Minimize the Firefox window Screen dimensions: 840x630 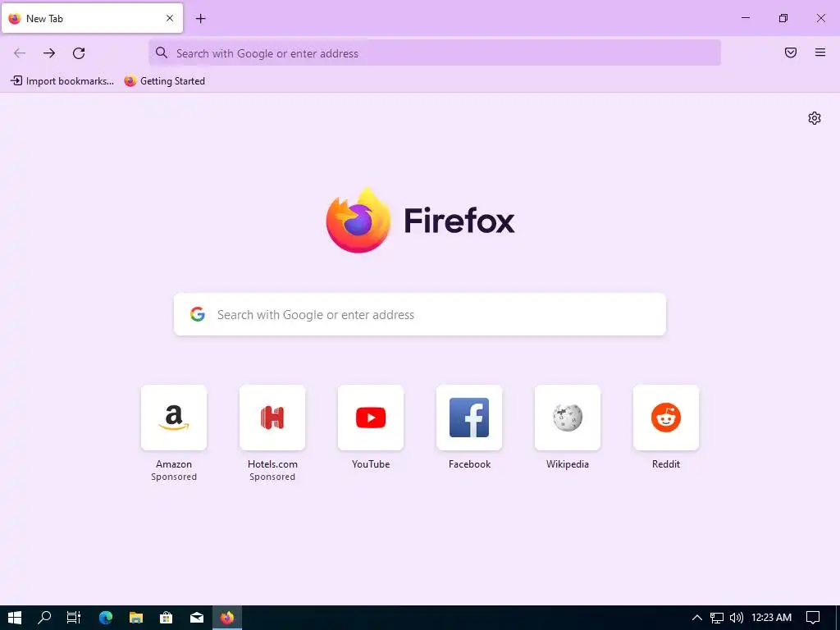pos(745,18)
